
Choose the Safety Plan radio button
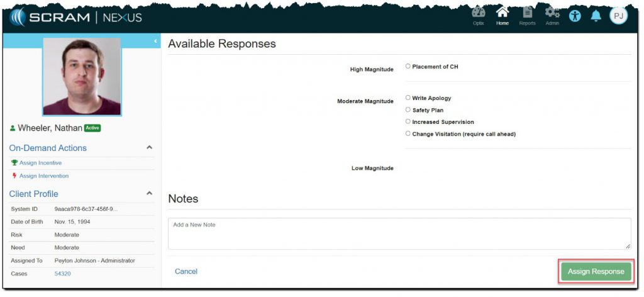coord(408,109)
